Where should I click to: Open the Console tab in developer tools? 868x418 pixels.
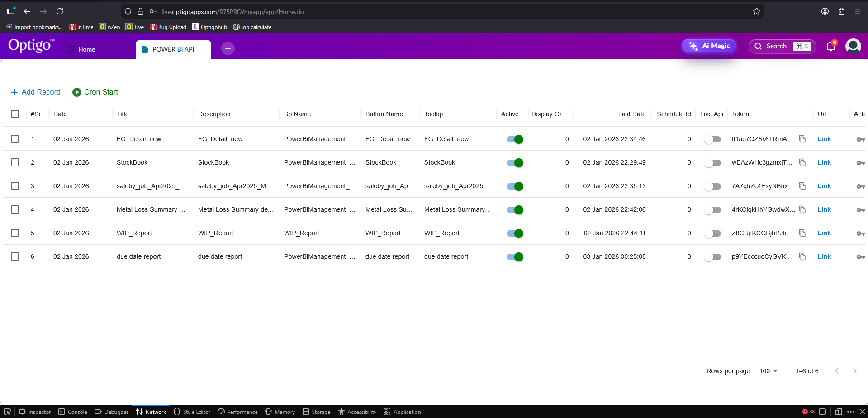click(73, 412)
